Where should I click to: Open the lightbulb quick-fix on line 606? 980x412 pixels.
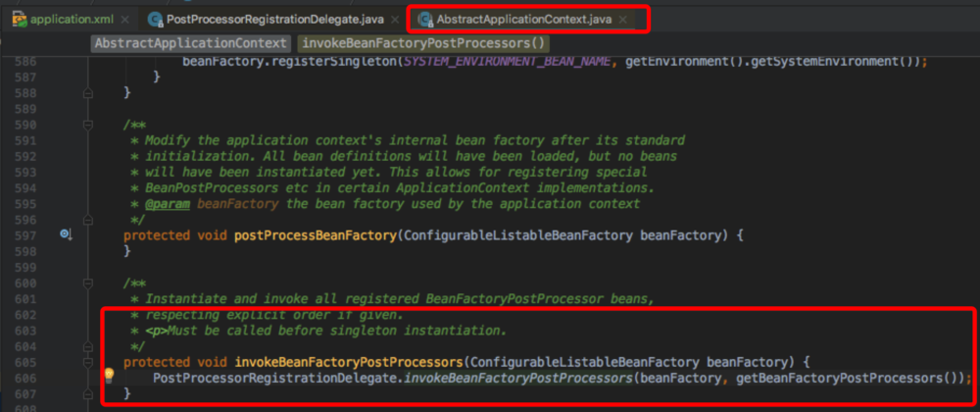point(109,375)
